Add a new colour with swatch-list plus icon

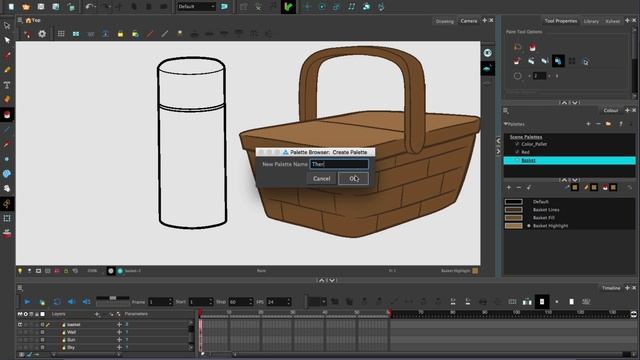pos(509,187)
